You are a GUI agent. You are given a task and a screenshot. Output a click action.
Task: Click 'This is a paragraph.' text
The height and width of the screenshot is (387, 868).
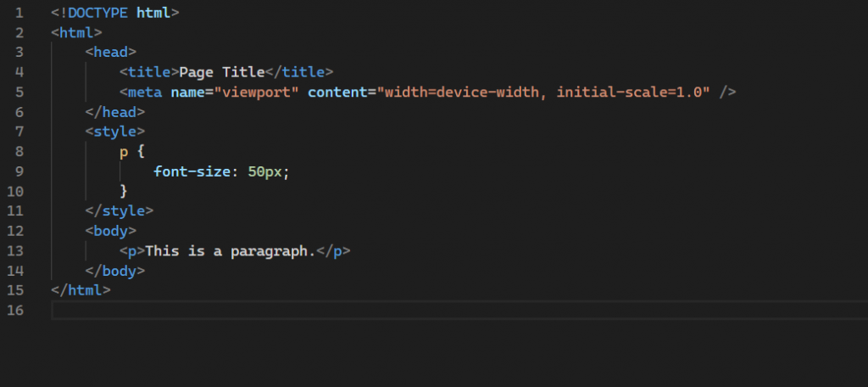pyautogui.click(x=231, y=251)
